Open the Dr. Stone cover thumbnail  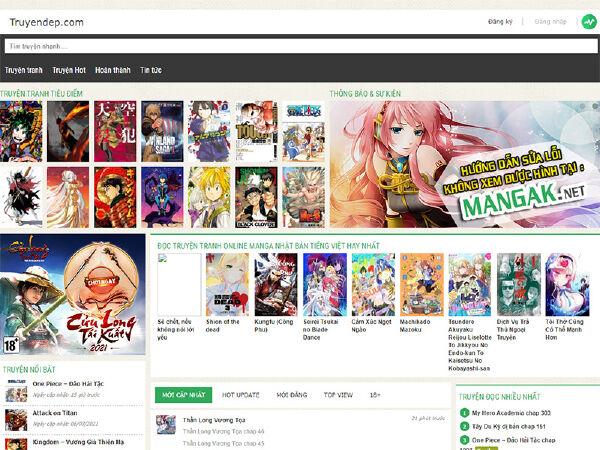(303, 197)
